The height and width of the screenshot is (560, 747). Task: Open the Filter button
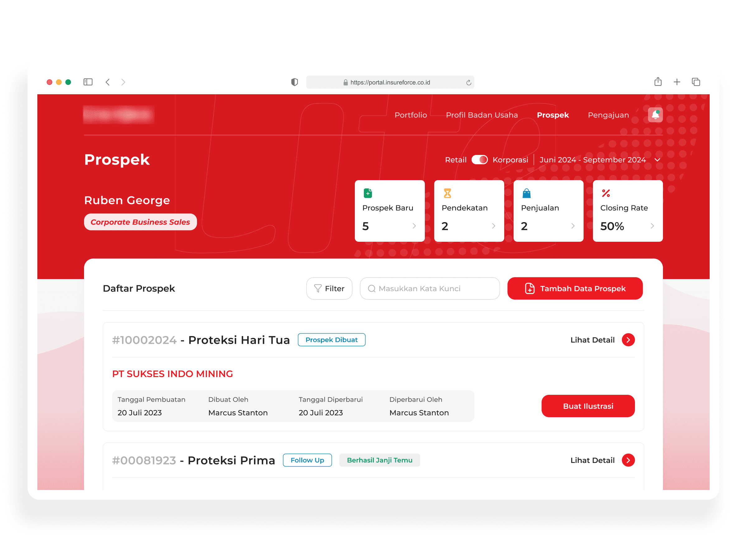329,288
